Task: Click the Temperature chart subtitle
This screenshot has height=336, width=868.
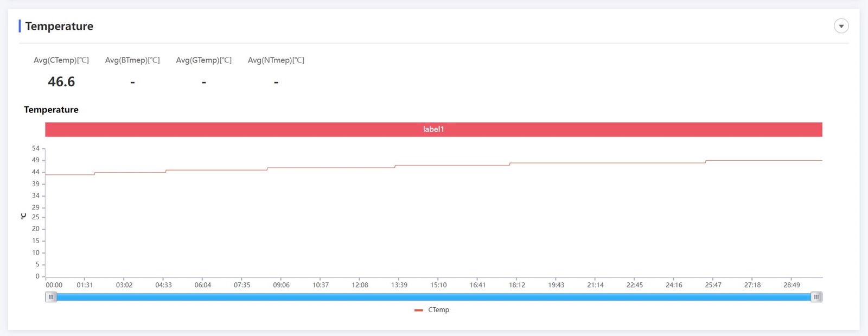Action: point(51,110)
